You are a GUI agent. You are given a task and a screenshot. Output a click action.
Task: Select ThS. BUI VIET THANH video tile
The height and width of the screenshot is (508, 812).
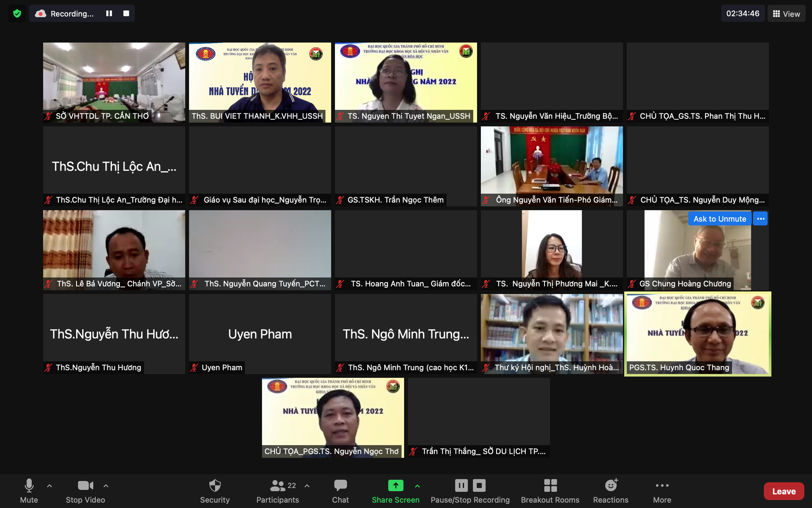click(x=260, y=82)
